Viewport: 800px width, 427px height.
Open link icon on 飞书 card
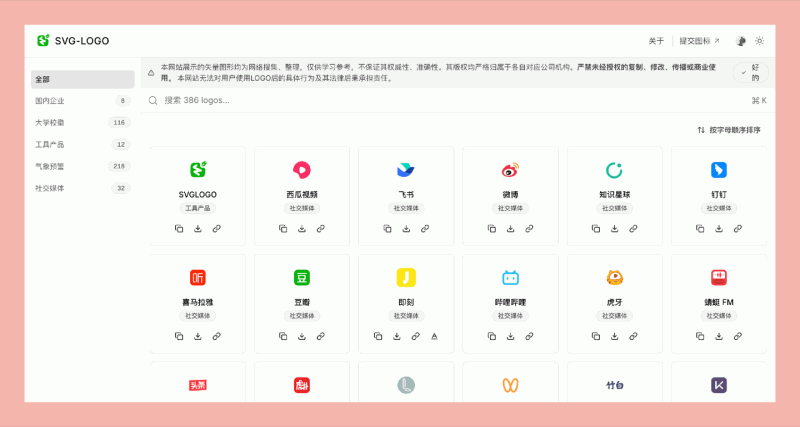[425, 229]
